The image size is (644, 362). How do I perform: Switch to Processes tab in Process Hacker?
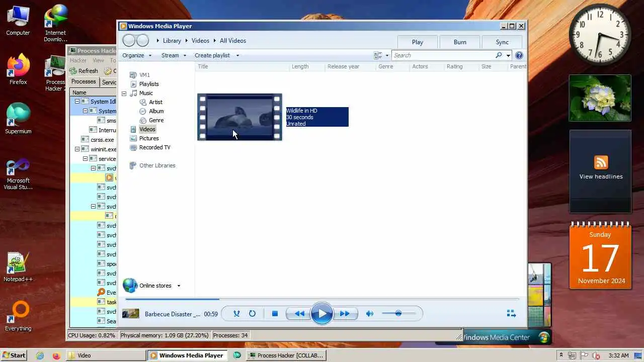pyautogui.click(x=84, y=82)
